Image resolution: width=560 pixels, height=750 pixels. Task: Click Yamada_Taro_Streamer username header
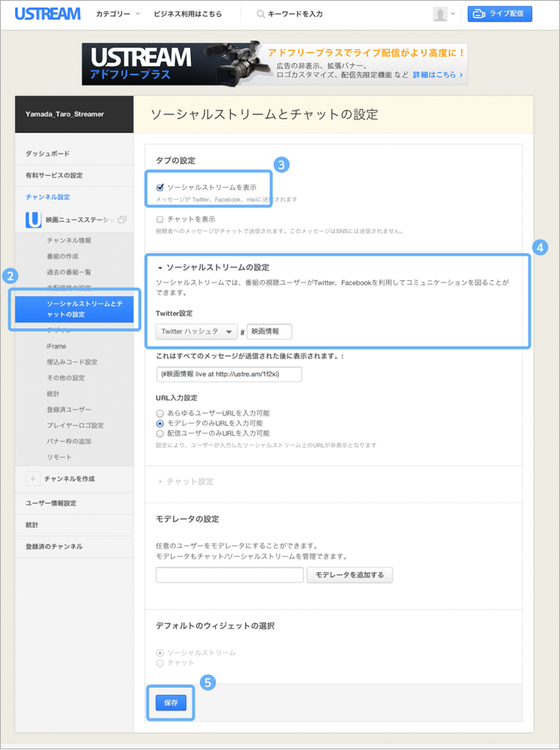65,114
